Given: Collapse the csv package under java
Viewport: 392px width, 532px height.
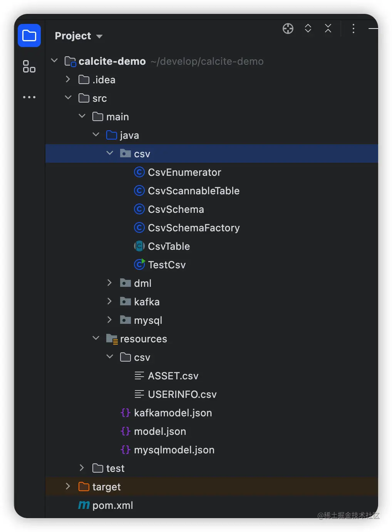Looking at the screenshot, I should [x=110, y=153].
